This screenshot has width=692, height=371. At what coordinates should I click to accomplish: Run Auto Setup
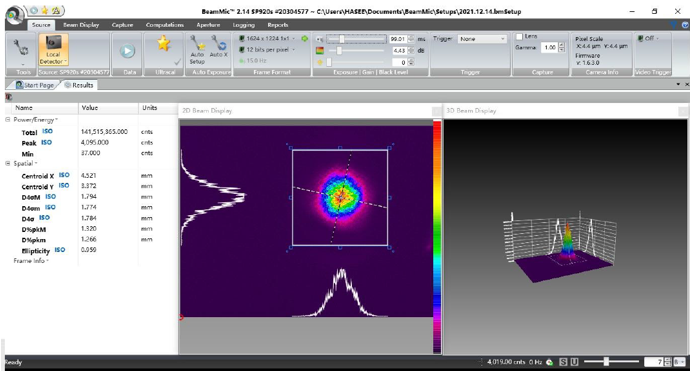point(197,50)
